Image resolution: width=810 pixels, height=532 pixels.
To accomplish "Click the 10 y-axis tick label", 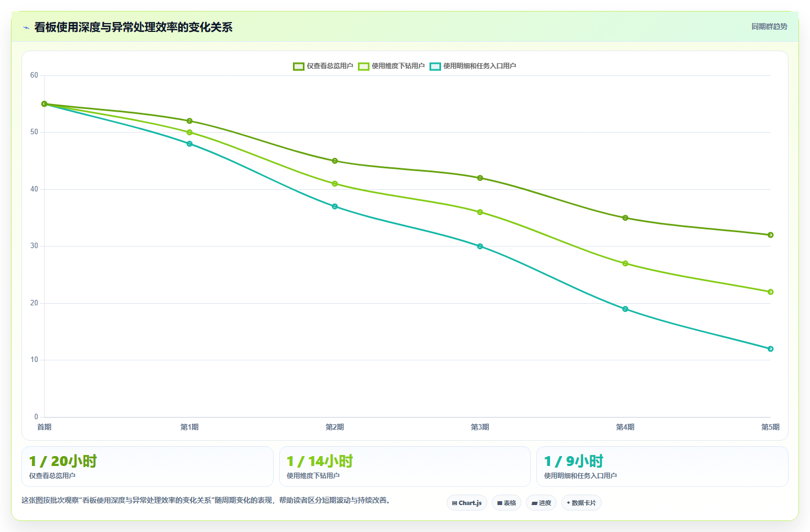I will [34, 360].
